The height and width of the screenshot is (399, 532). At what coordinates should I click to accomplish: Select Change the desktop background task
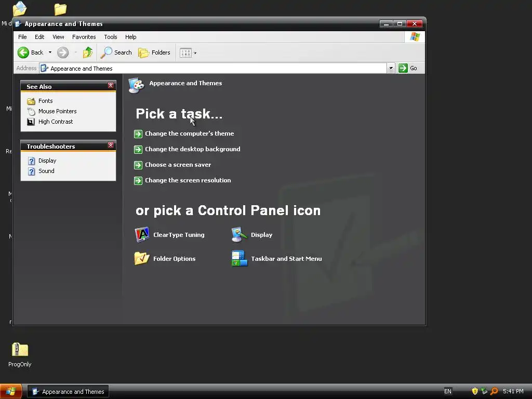(x=192, y=149)
